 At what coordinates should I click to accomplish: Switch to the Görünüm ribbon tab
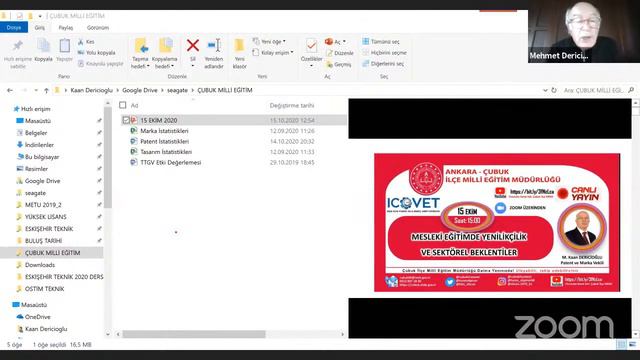coord(98,28)
